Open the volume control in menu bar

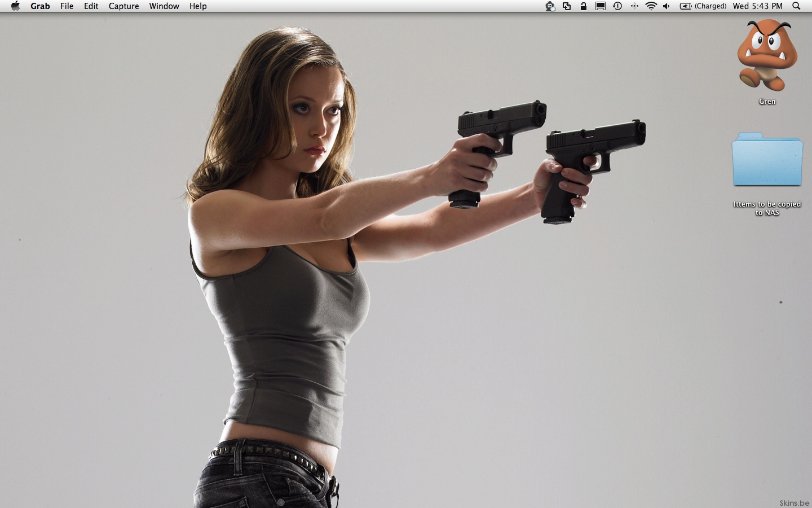(667, 6)
